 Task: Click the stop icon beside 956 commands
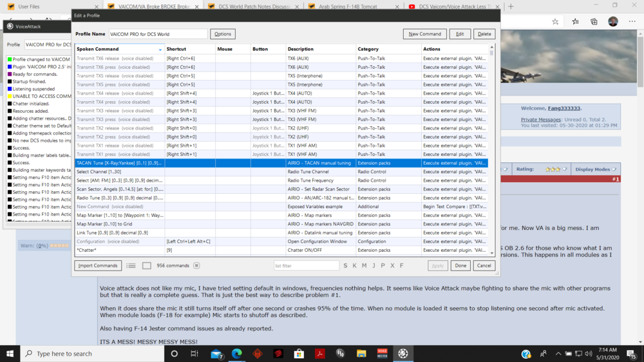point(196,266)
